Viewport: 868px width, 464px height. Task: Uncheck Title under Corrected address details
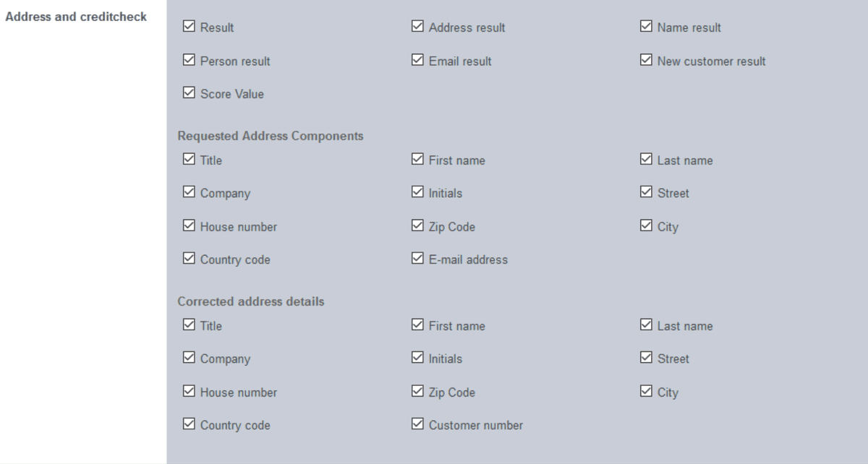coord(189,325)
